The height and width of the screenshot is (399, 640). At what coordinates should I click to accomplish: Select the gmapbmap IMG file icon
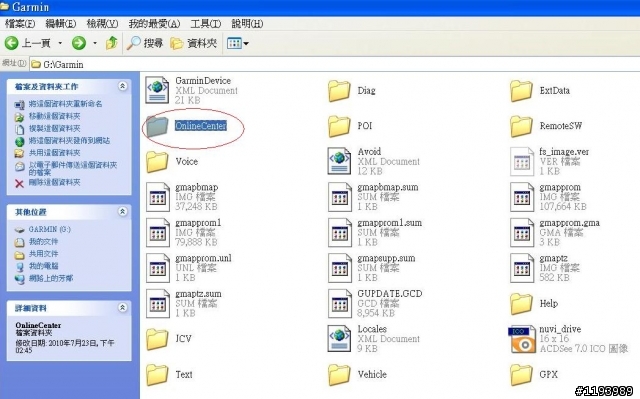158,197
